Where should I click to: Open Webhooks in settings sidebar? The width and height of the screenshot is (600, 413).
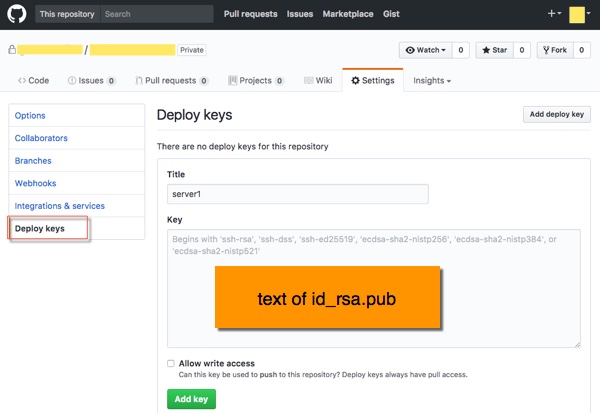coord(35,183)
